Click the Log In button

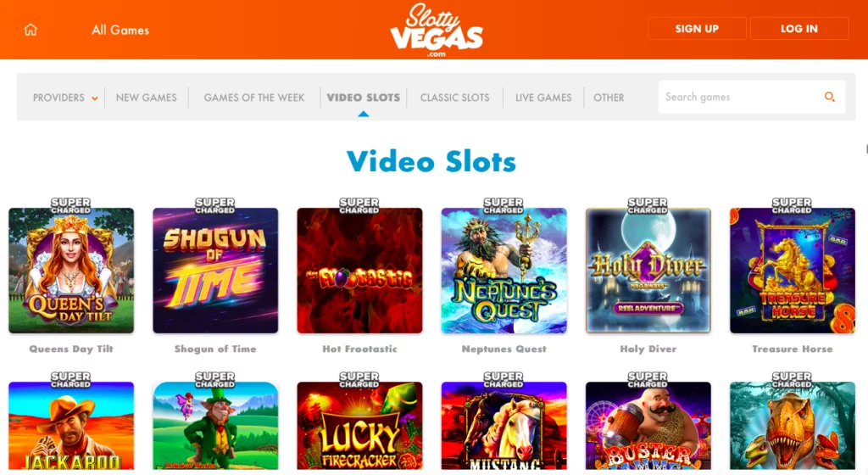[798, 29]
